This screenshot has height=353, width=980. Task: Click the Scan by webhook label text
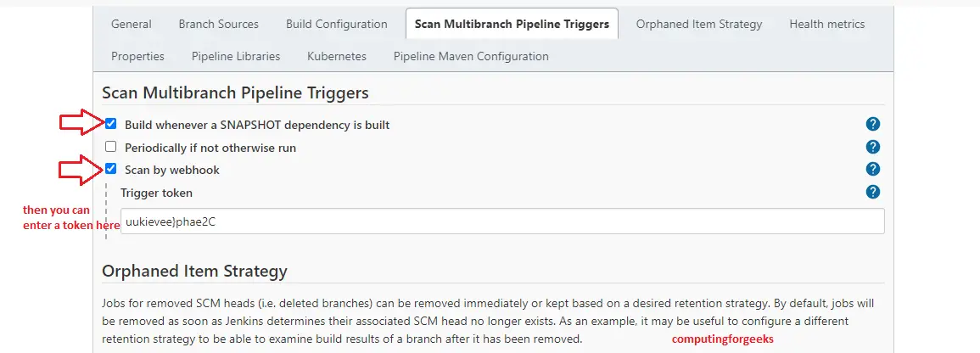(172, 170)
